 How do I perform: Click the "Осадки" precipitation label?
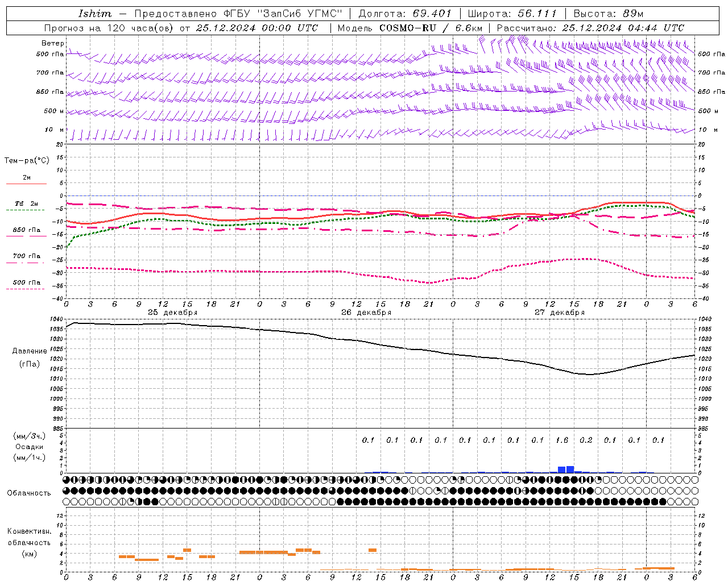(30, 447)
